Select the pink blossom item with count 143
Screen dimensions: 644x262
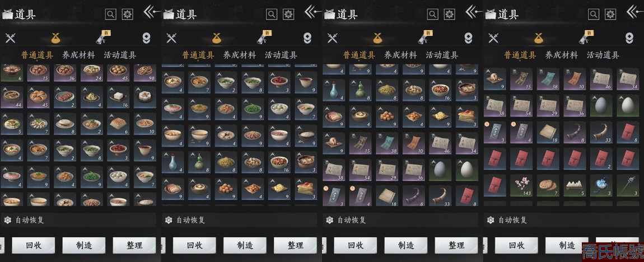521,186
